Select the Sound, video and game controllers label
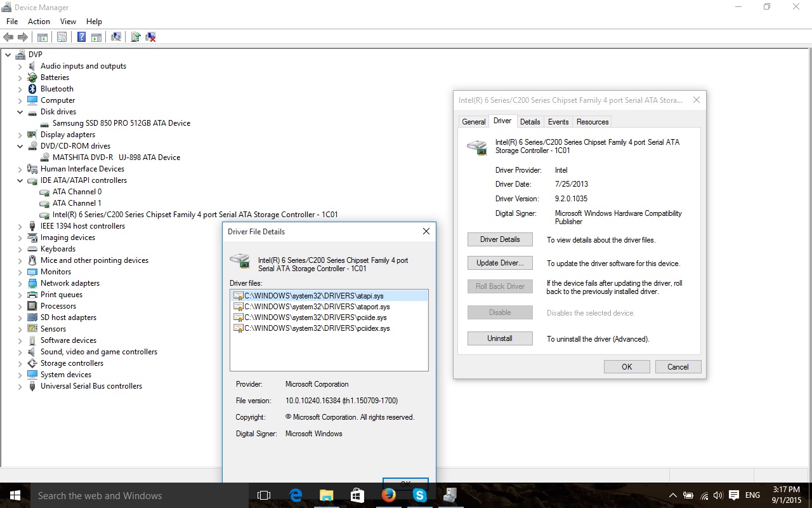Viewport: 812px width, 508px height. click(99, 352)
